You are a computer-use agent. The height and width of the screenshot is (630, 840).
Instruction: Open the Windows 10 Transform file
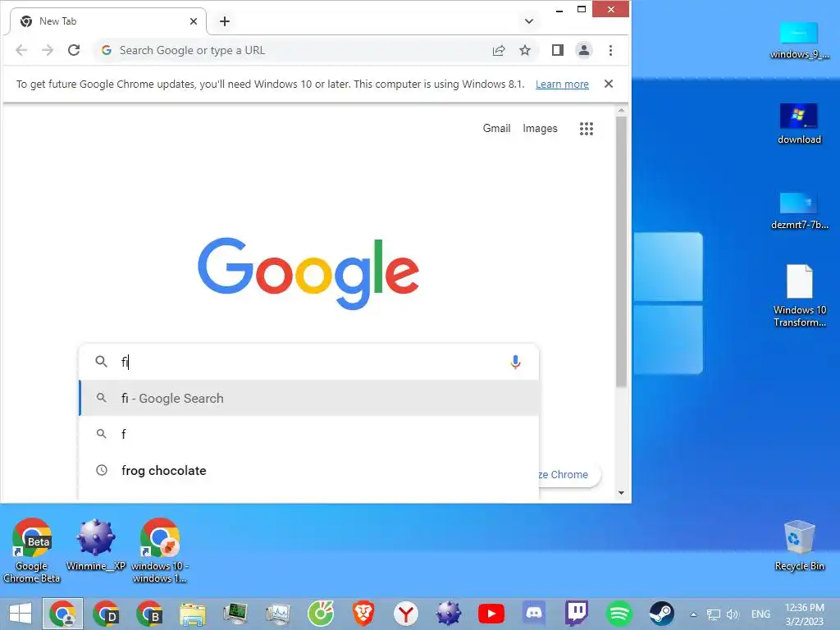tap(799, 295)
